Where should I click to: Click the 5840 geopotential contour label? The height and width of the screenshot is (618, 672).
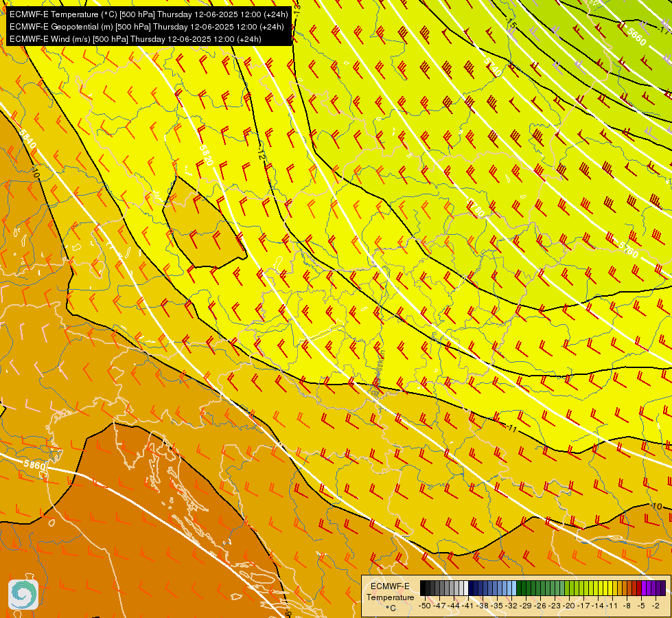pos(27,138)
